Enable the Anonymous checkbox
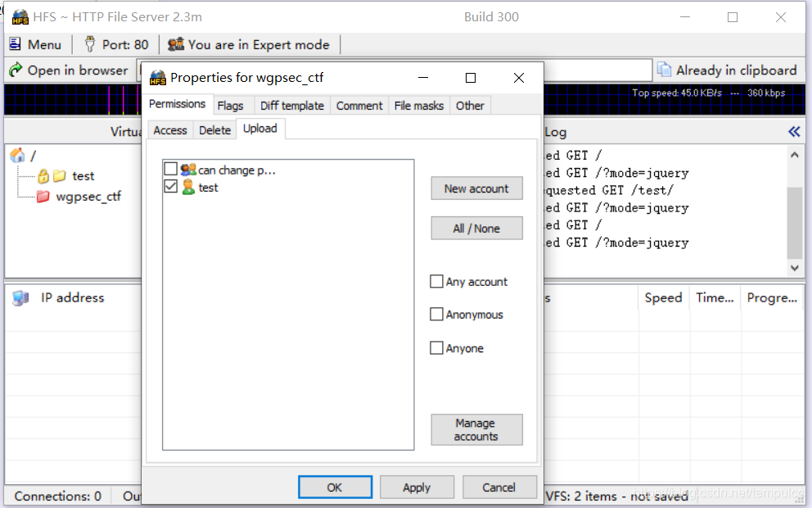 point(436,314)
